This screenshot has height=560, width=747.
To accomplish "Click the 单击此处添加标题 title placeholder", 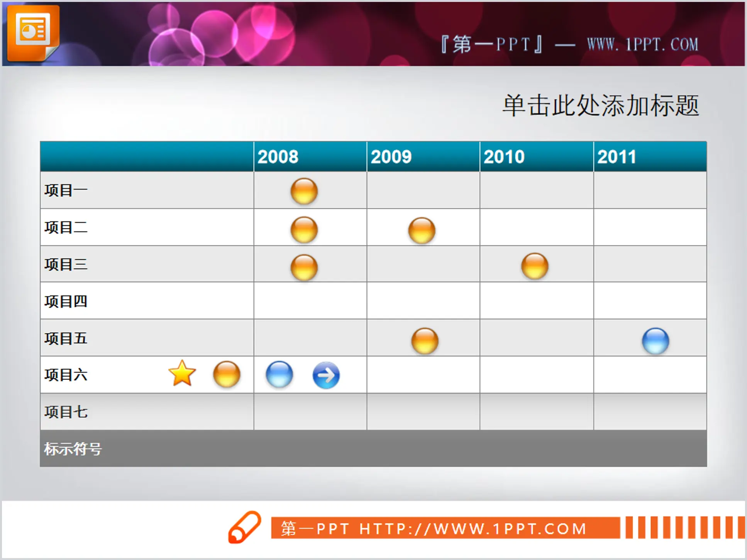I will (x=601, y=105).
